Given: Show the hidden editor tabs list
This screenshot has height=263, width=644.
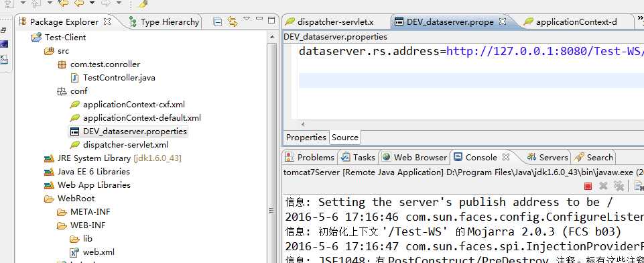Looking at the screenshot, I should (640, 19).
